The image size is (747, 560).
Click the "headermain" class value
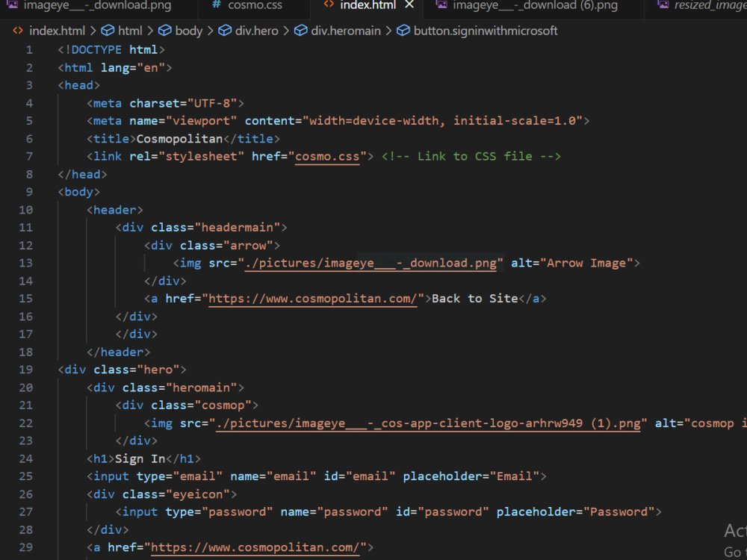point(238,228)
